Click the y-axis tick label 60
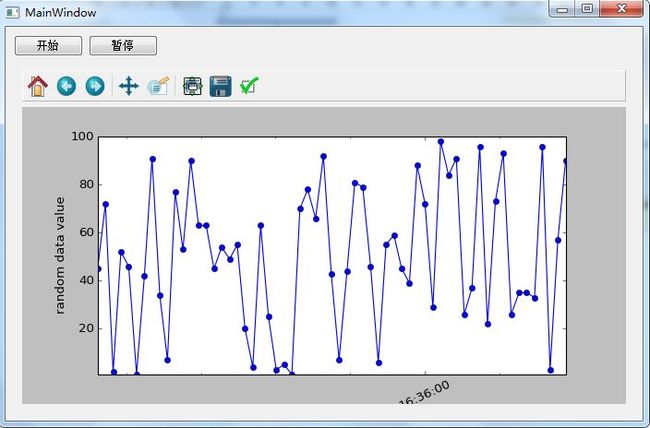650x428 pixels. click(86, 232)
